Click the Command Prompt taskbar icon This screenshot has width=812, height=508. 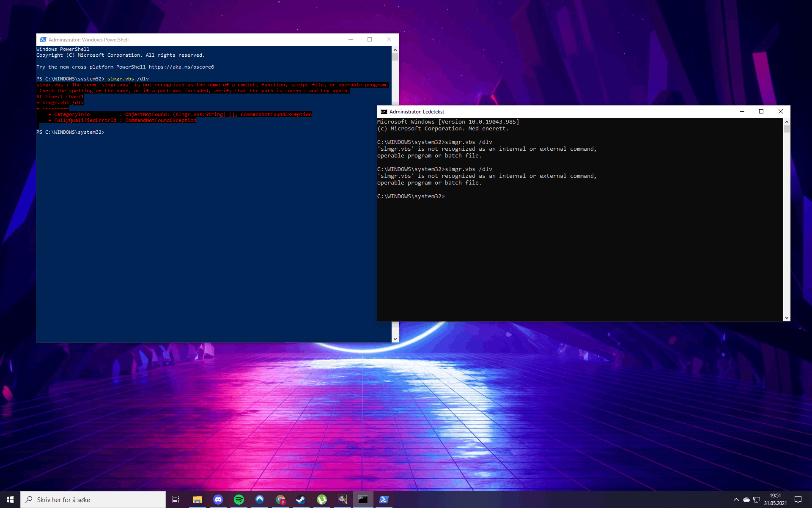(363, 500)
